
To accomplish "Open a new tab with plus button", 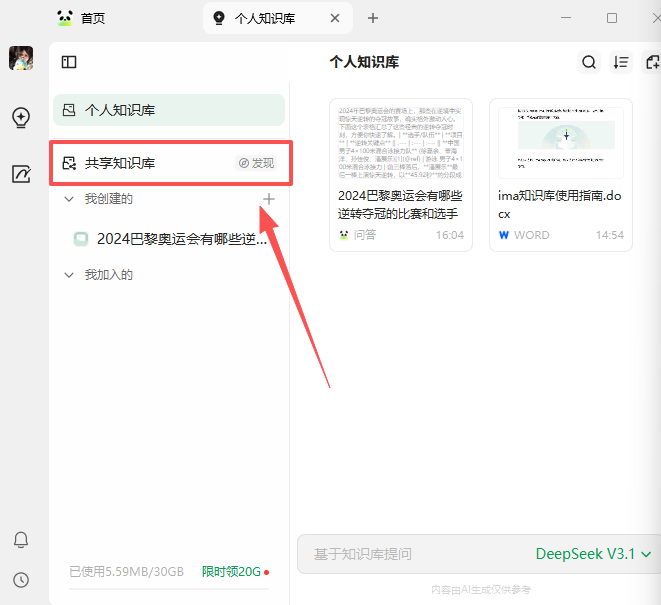I will click(x=373, y=18).
